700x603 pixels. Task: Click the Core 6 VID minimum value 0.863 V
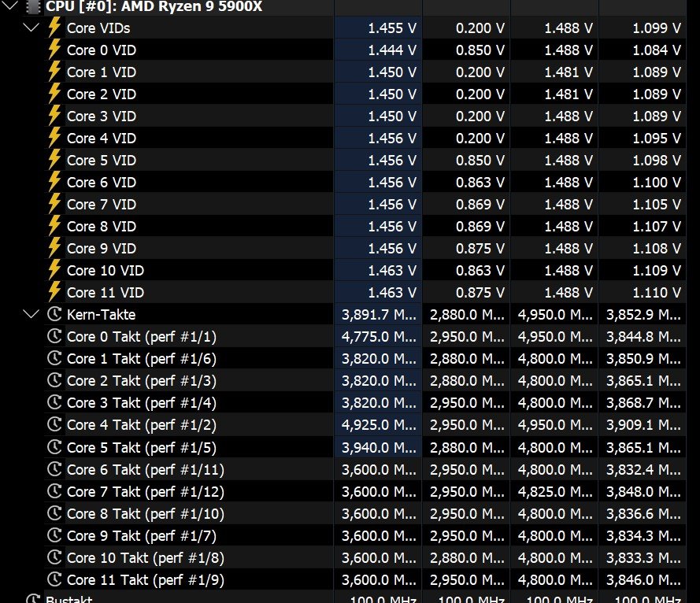(480, 182)
